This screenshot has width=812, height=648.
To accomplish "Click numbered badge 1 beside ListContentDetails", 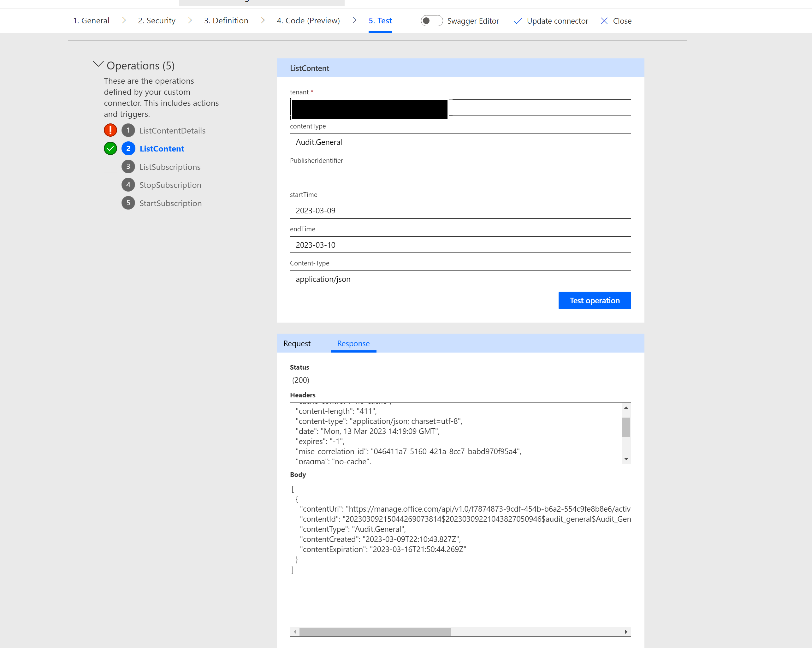I will click(128, 130).
